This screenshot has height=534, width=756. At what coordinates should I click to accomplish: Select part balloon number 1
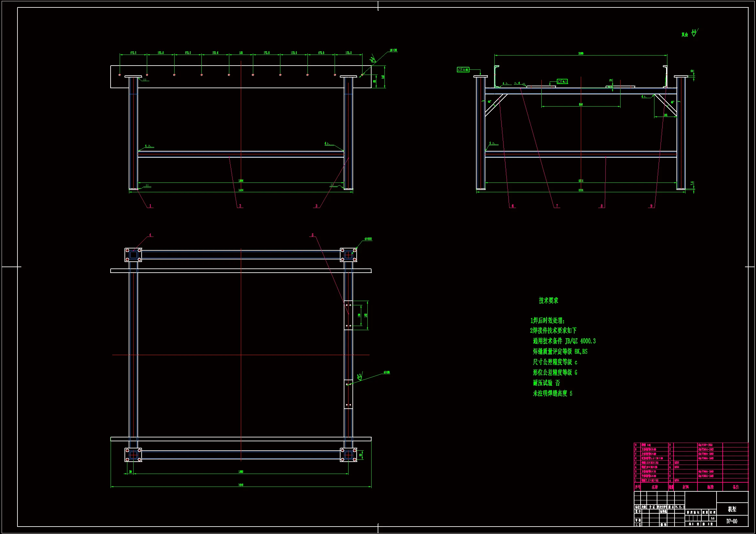150,206
